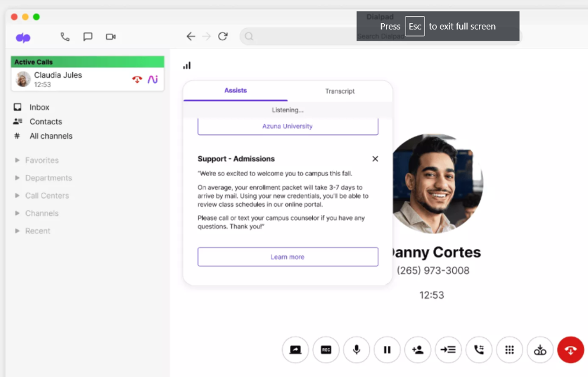Start a video meeting via camera icon
This screenshot has width=588, height=377.
[111, 36]
